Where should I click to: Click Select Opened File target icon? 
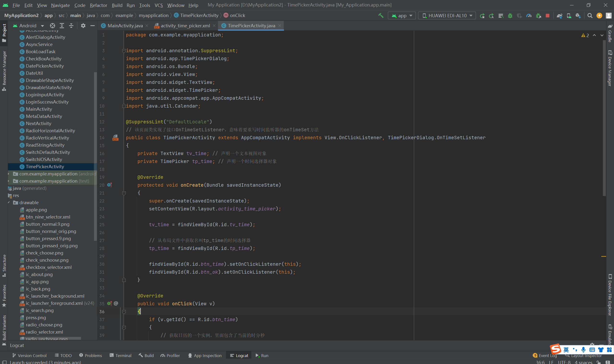[52, 25]
